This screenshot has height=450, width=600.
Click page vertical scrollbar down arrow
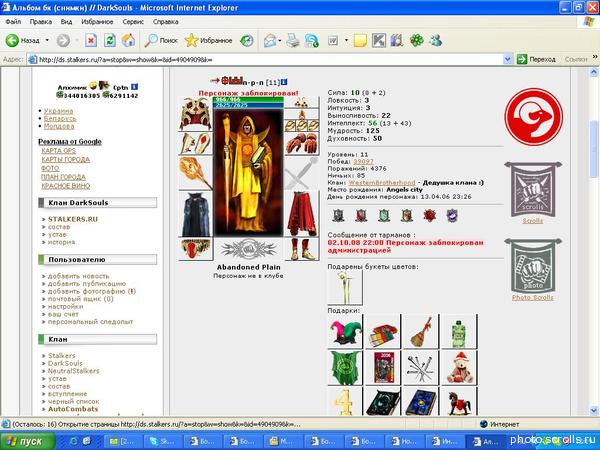point(593,411)
